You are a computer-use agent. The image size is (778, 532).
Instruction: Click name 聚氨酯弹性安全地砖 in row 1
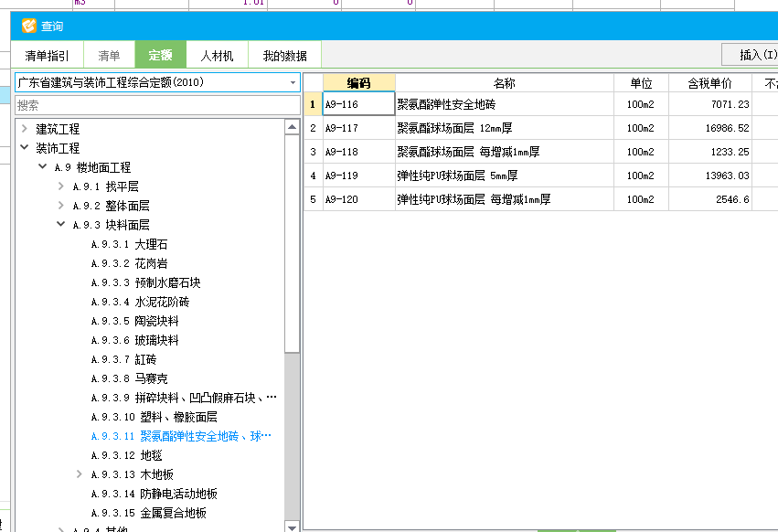pyautogui.click(x=446, y=104)
